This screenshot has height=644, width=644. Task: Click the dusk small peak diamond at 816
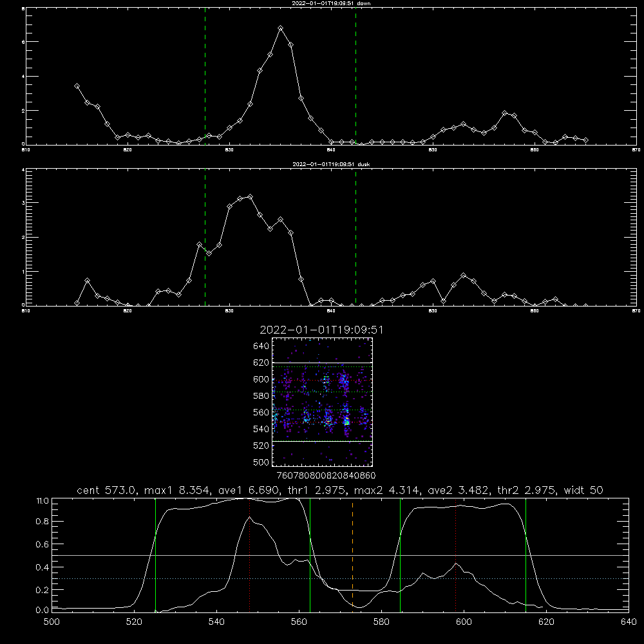pos(87,281)
